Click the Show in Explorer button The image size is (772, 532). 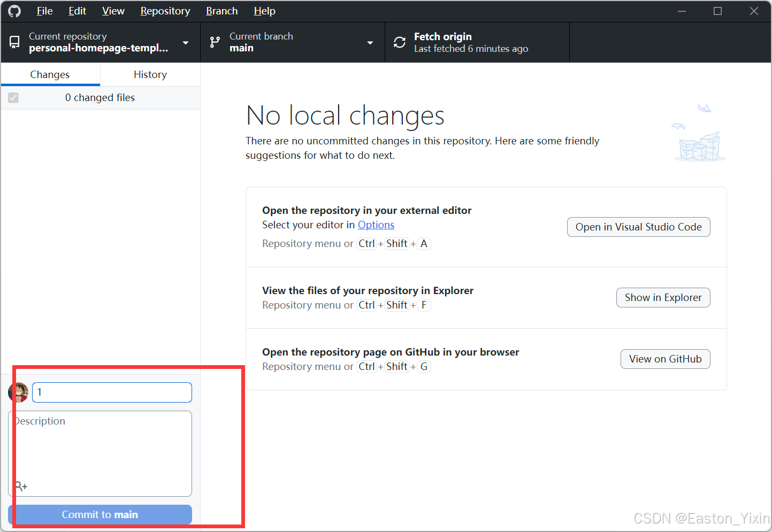(x=663, y=297)
